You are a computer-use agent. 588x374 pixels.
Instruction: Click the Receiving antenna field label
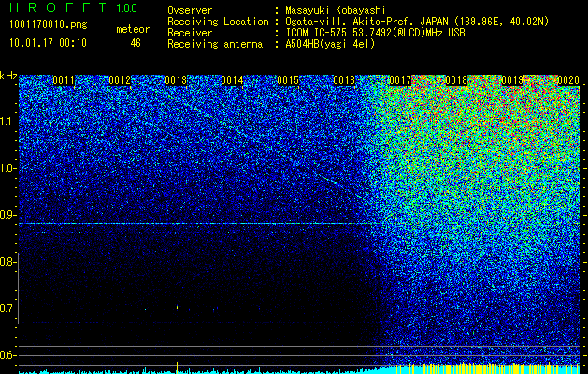[x=215, y=44]
